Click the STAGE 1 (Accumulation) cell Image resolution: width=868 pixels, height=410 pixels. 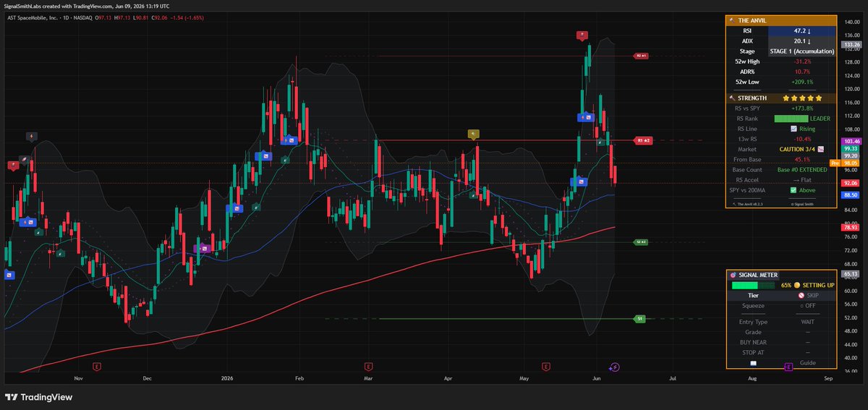pos(801,51)
